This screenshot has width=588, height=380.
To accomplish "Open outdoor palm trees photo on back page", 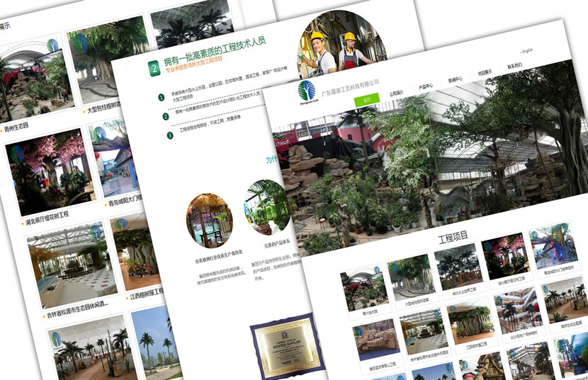I will pyautogui.click(x=157, y=343).
